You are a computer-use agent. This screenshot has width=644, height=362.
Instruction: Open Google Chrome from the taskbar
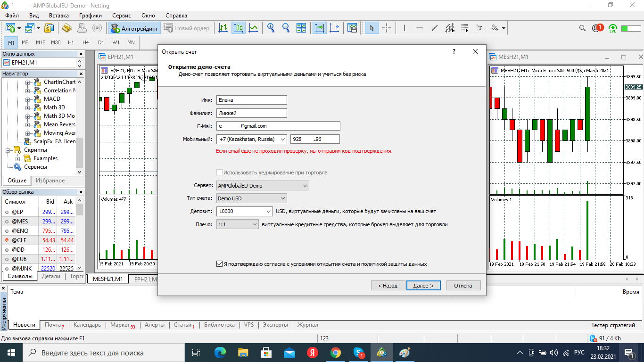pyautogui.click(x=336, y=353)
